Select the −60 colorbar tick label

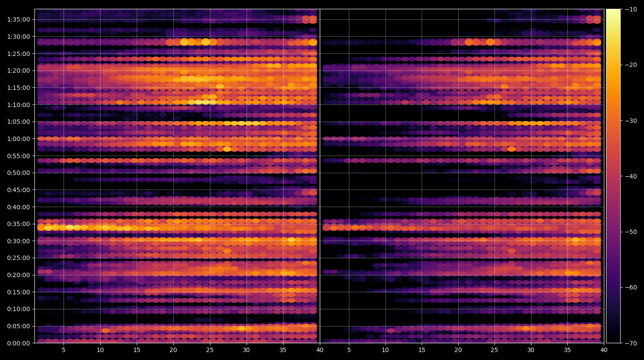[631, 287]
